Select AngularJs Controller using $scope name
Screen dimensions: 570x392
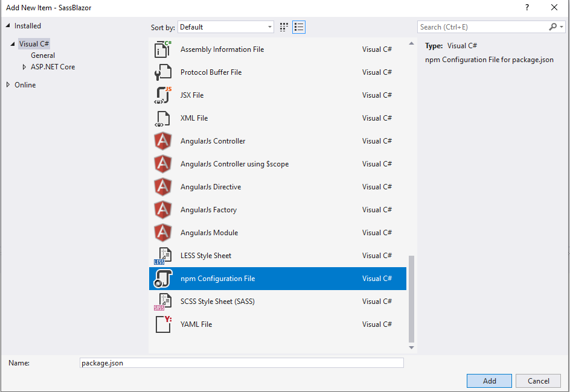(x=234, y=164)
